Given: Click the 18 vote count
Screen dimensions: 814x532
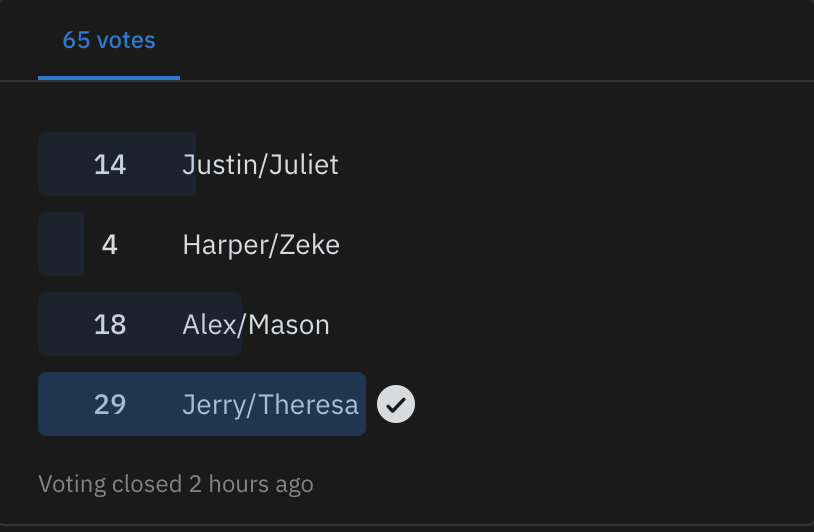Looking at the screenshot, I should click(x=110, y=324).
